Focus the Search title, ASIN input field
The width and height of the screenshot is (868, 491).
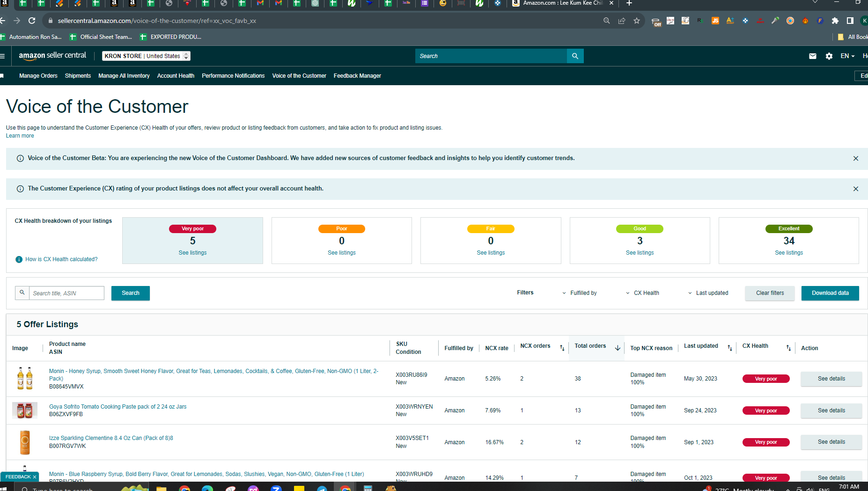coord(66,293)
